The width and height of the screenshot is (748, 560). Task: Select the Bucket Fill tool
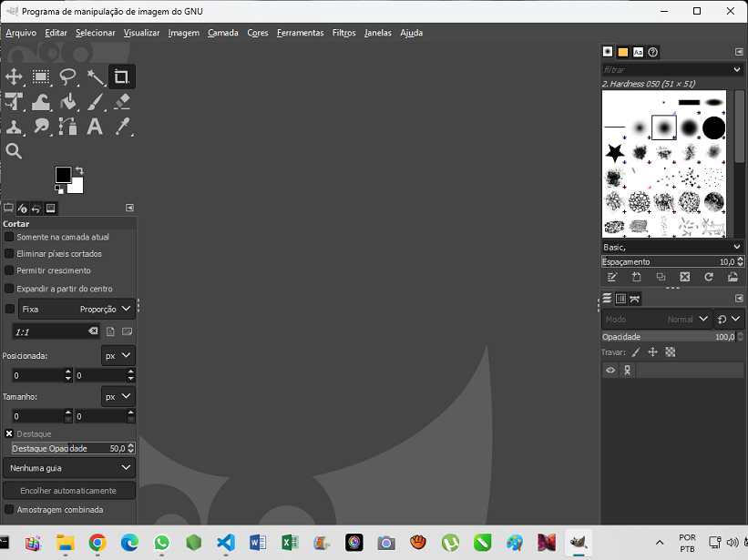click(x=67, y=101)
